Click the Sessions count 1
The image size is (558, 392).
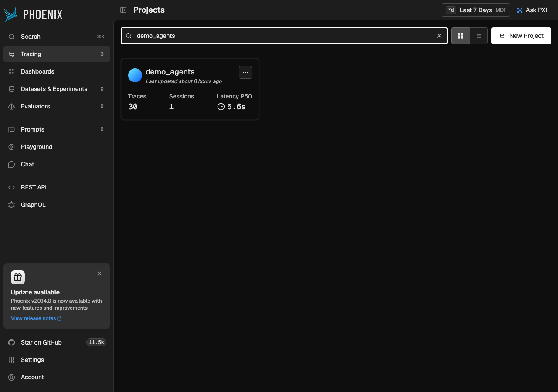[171, 107]
